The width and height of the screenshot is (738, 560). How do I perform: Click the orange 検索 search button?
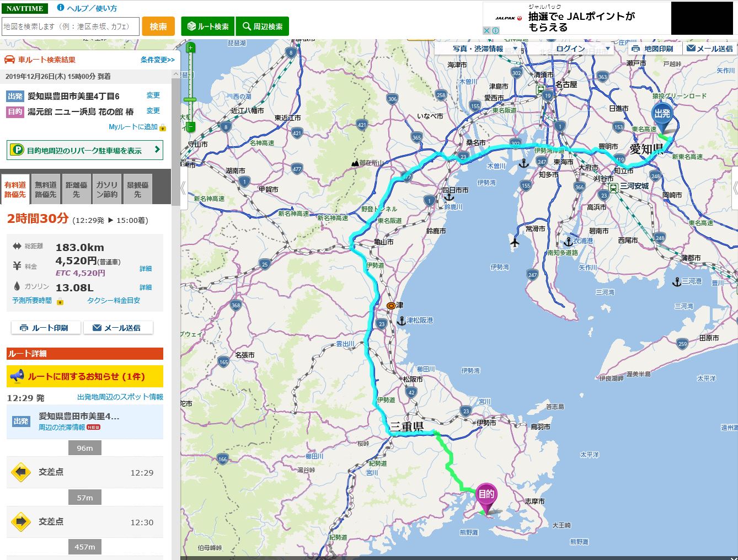[158, 26]
